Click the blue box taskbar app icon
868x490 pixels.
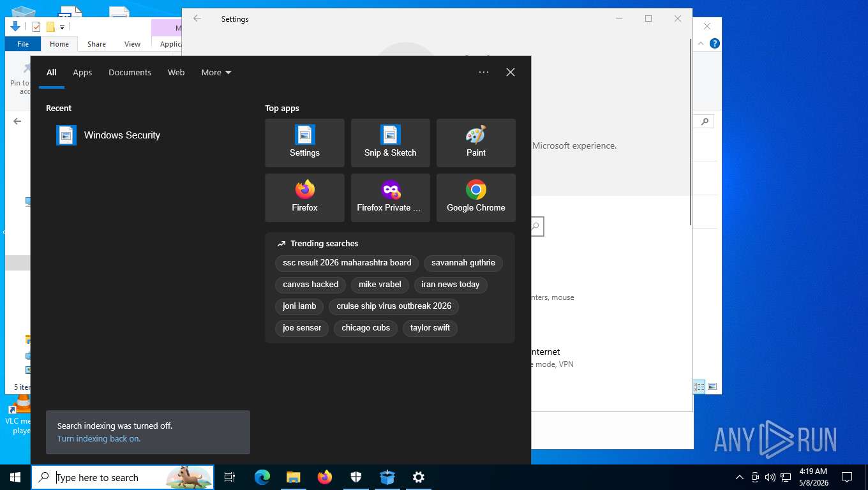[387, 477]
